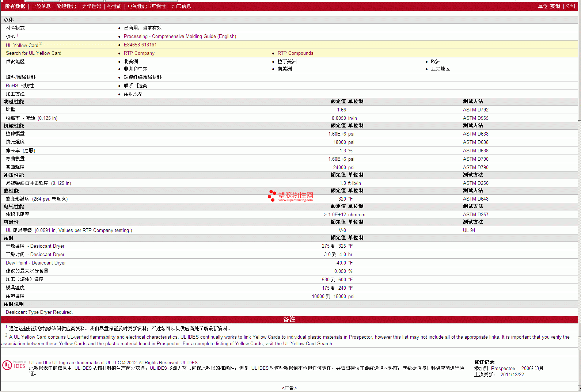The image size is (581, 392).
Task: Click the 弯曲模量 row label
Action: pyautogui.click(x=15, y=159)
